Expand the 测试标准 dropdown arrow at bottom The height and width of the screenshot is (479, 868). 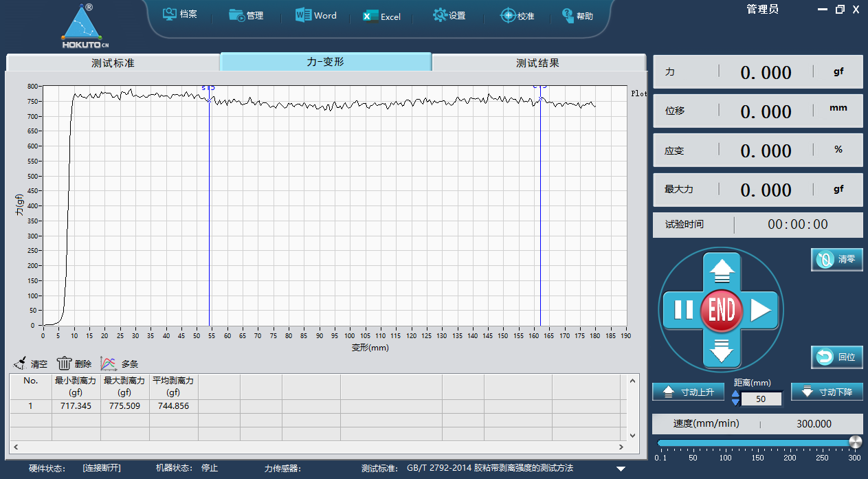click(621, 469)
